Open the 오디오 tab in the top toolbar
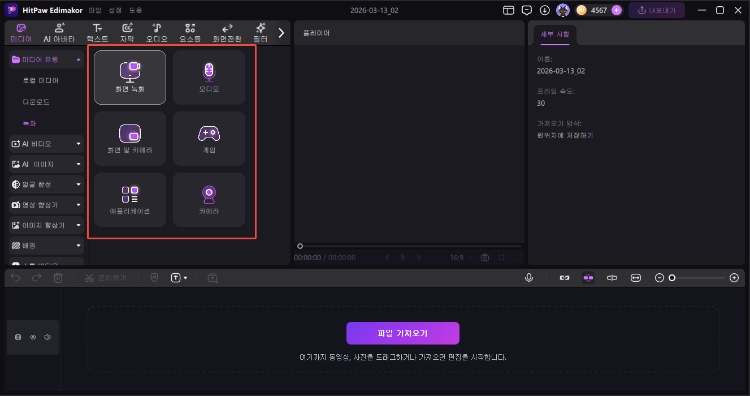Viewport: 750px width, 396px height. pos(157,33)
